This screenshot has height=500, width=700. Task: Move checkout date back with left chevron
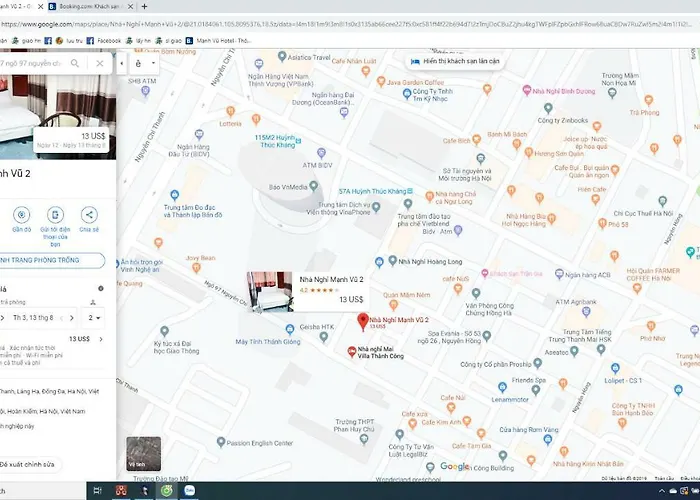62,318
